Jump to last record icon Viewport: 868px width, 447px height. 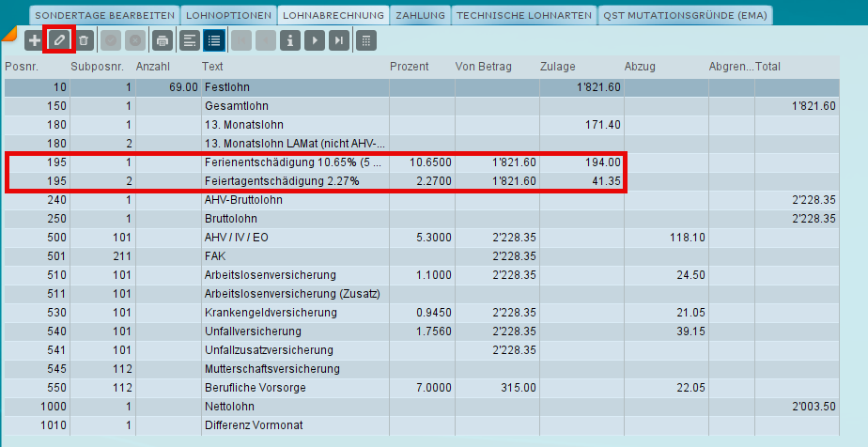click(x=339, y=40)
